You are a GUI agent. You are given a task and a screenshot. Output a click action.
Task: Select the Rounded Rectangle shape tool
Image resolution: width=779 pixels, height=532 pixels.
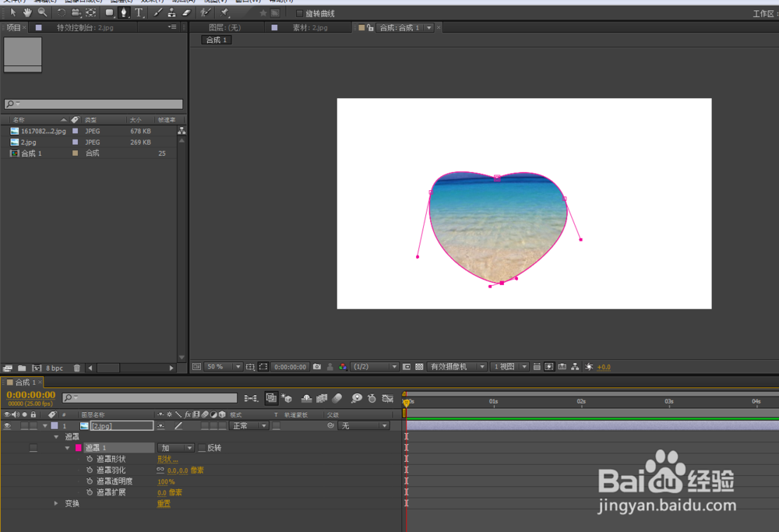[109, 12]
